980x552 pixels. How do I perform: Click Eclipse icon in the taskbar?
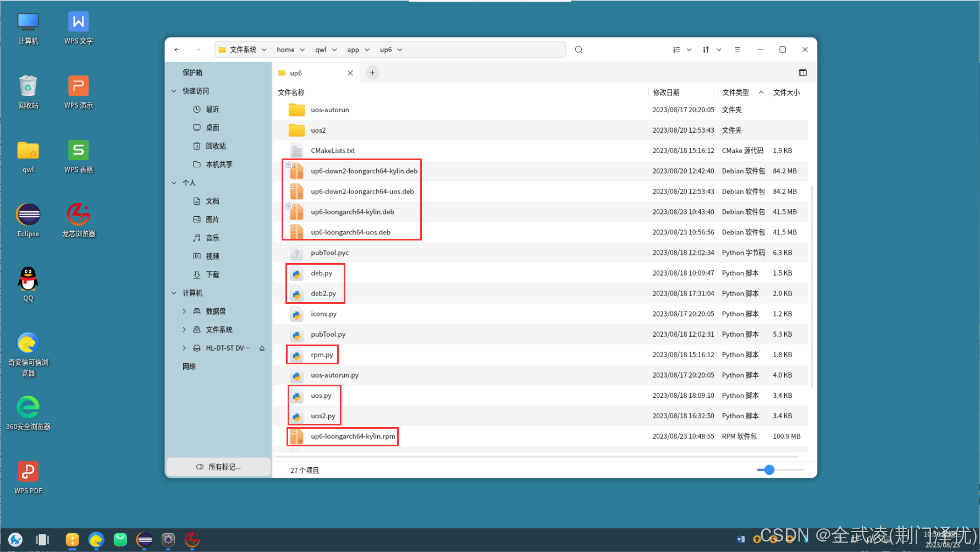(144, 540)
